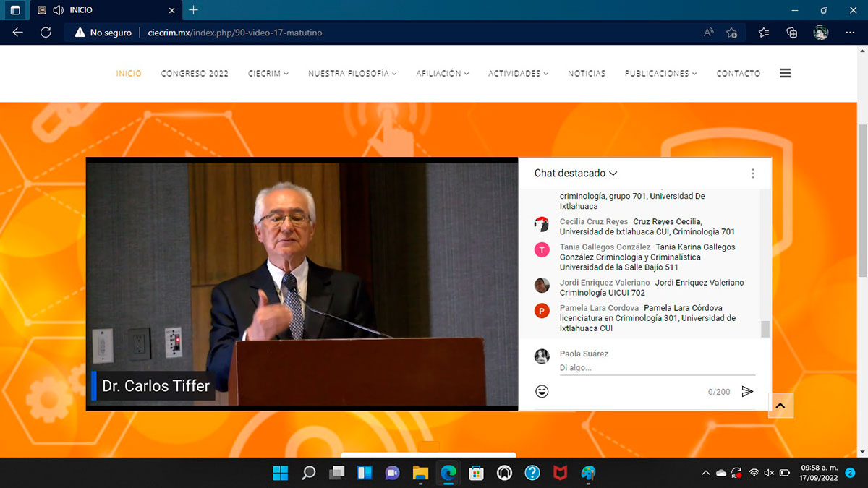This screenshot has width=868, height=488.
Task: Open Task View on the taskbar
Action: (x=336, y=474)
